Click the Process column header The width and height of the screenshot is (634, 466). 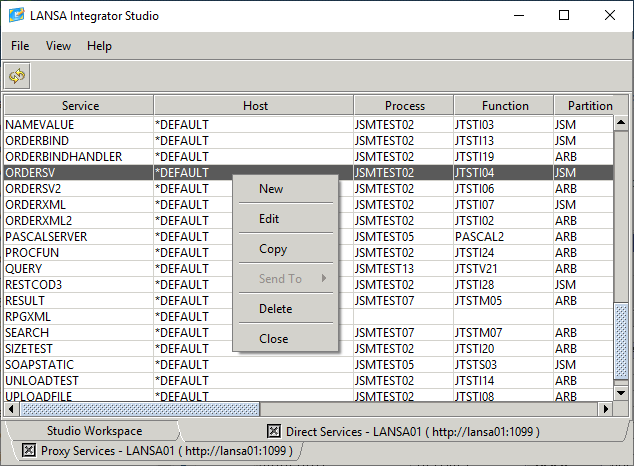tap(404, 105)
